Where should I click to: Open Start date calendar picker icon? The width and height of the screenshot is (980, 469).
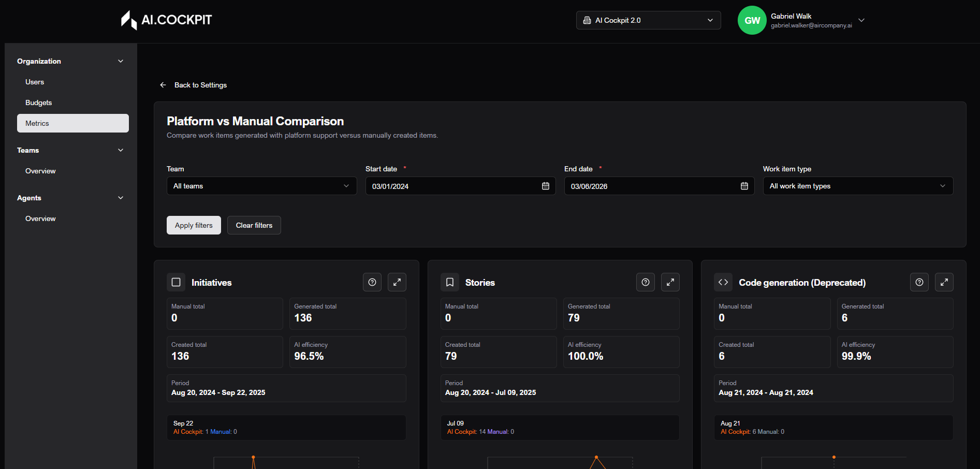[545, 186]
